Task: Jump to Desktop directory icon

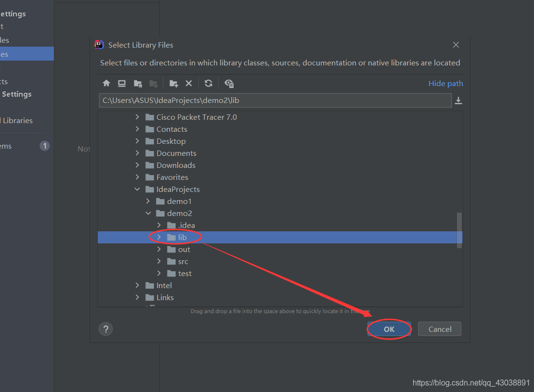Action: coord(122,83)
